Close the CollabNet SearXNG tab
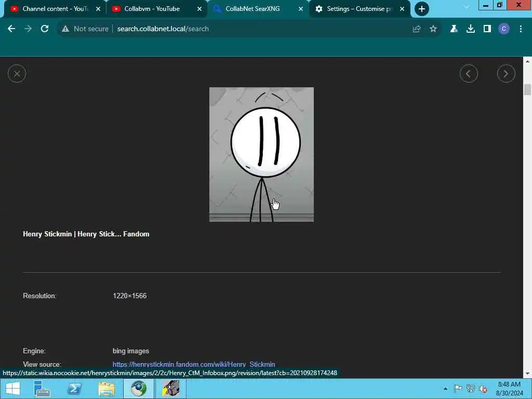The height and width of the screenshot is (399, 532). click(x=301, y=9)
